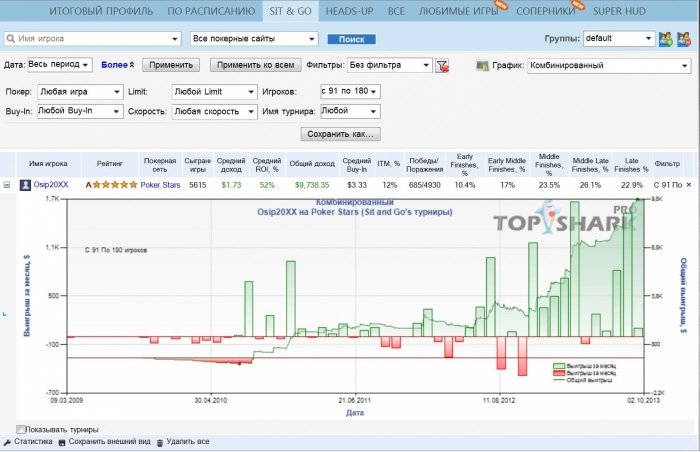Viewport: 700px width, 452px height.
Task: Click the filter funnel icon next to Фильтры
Action: tap(443, 66)
